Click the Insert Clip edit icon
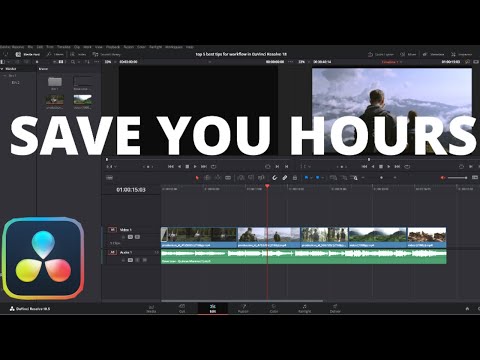Image resolution: width=480 pixels, height=360 pixels. click(x=241, y=178)
